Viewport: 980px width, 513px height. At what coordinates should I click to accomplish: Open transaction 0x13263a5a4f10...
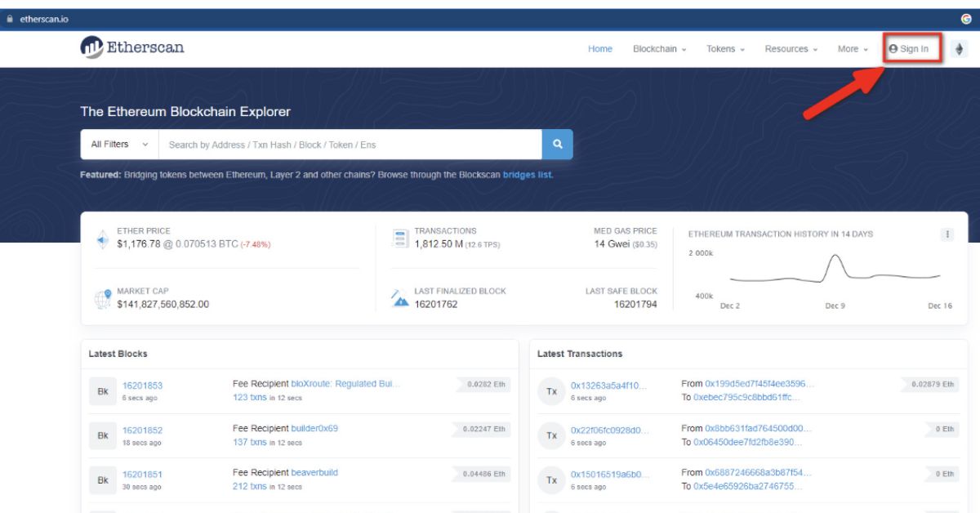pyautogui.click(x=608, y=386)
